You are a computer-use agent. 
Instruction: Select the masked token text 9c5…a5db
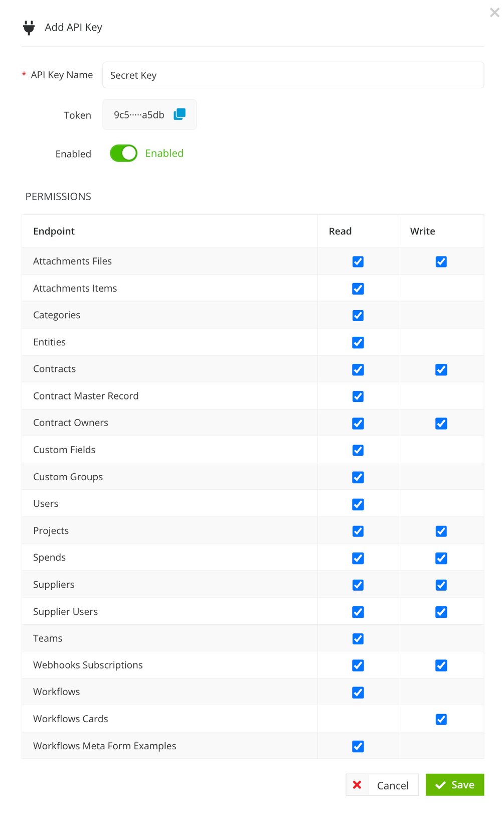click(139, 114)
